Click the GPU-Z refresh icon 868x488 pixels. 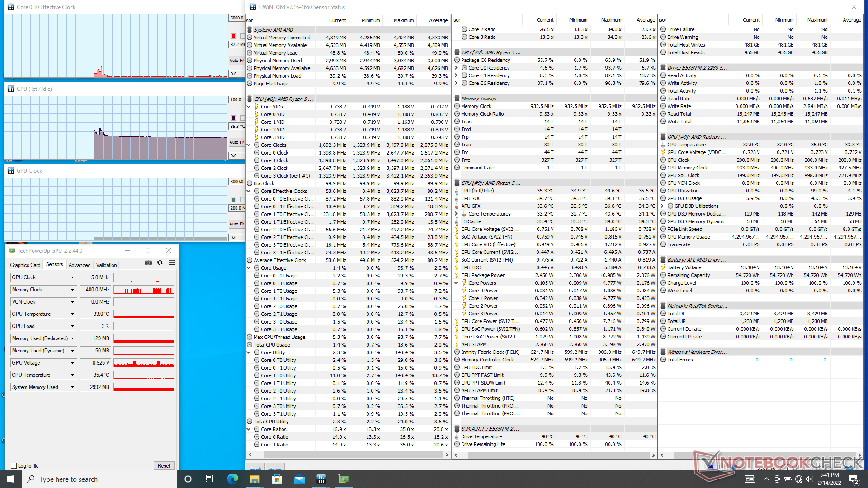(160, 263)
